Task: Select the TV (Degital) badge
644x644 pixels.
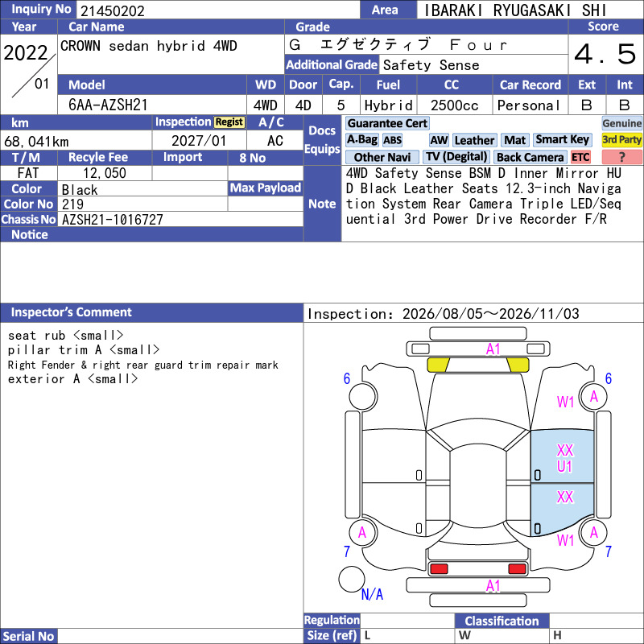Action: (456, 157)
